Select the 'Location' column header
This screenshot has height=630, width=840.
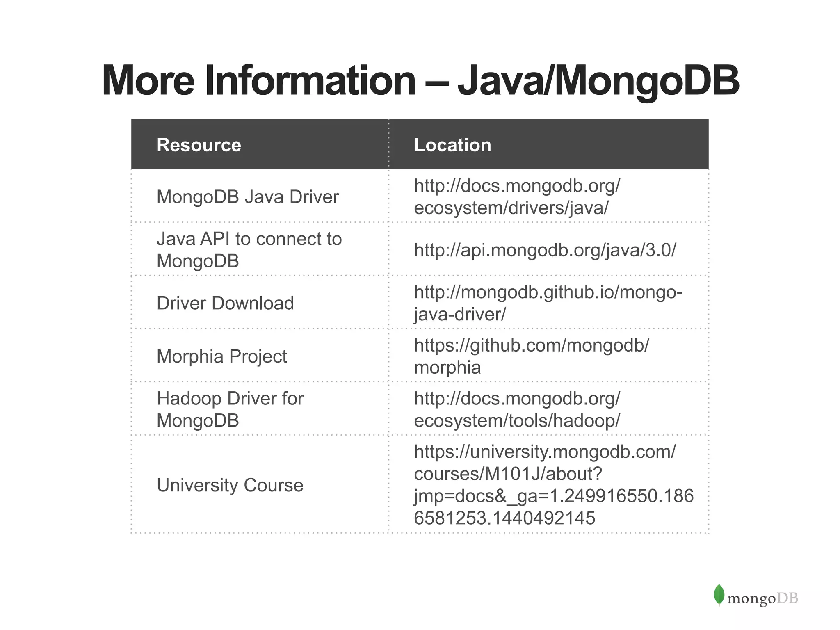(x=549, y=144)
